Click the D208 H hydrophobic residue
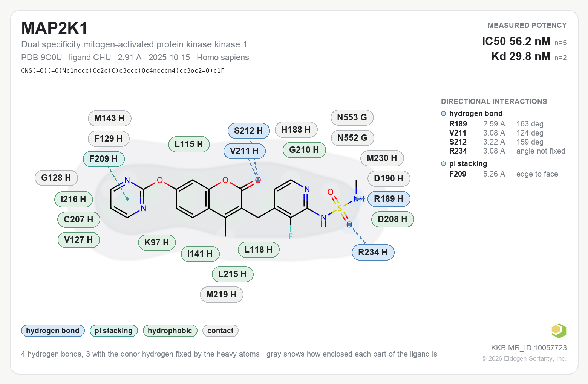 392,219
